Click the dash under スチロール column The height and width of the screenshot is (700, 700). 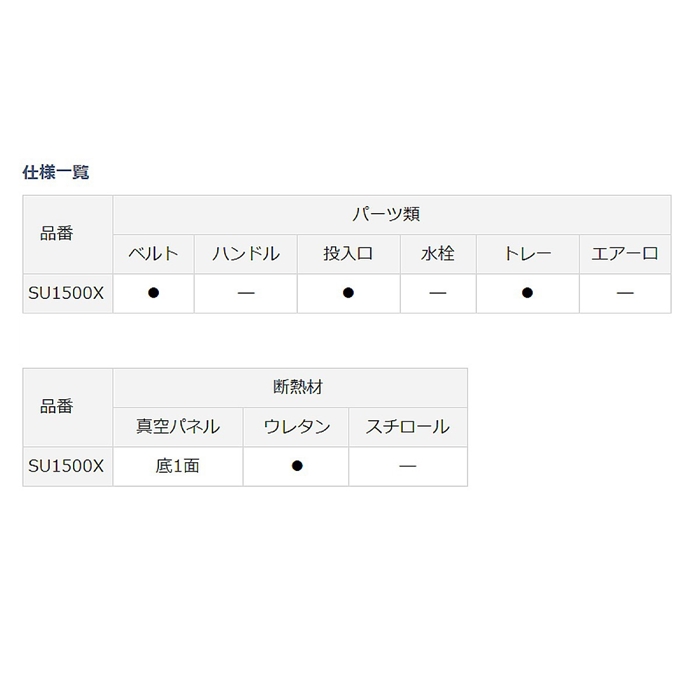pyautogui.click(x=408, y=467)
